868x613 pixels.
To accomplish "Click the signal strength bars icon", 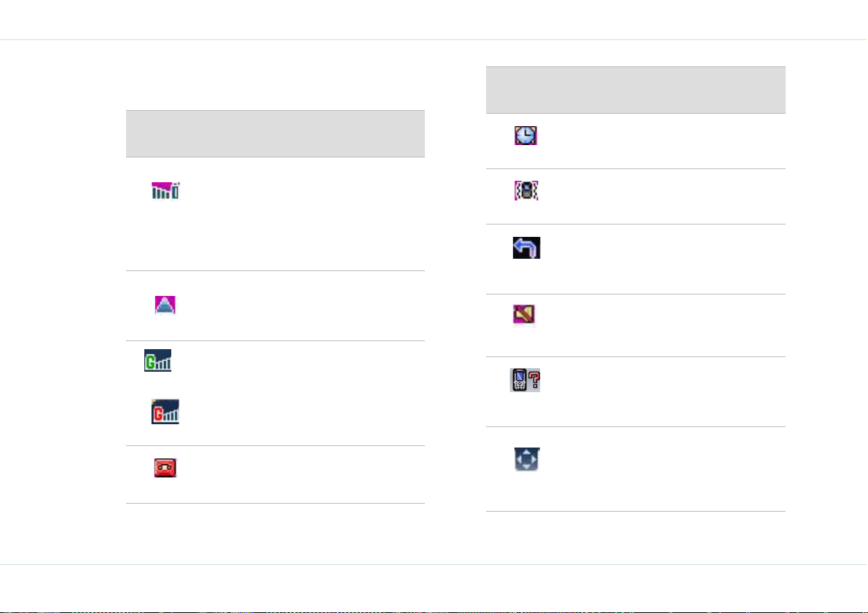I will pos(165,190).
